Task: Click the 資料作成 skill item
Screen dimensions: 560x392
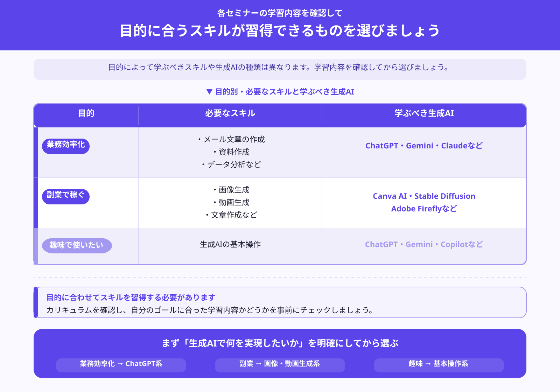Action: pos(231,152)
